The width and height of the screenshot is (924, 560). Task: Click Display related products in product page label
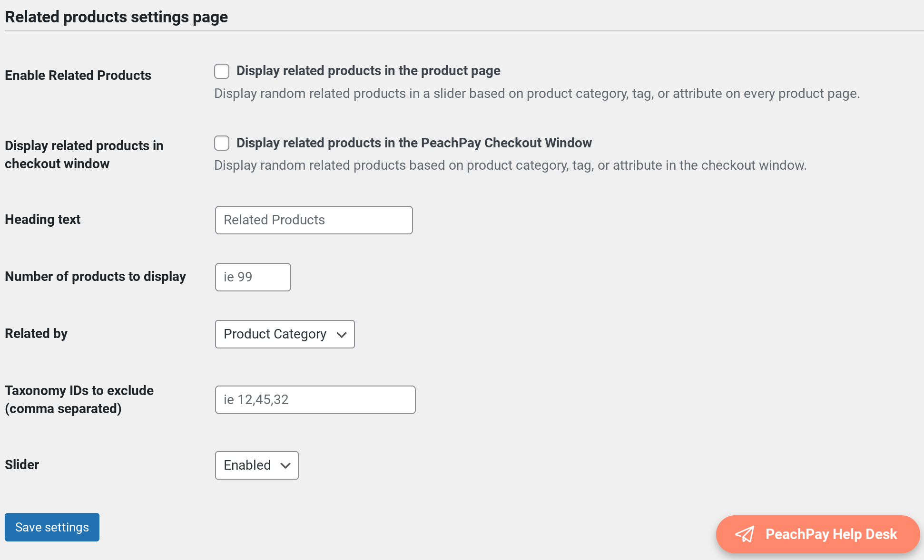(x=368, y=70)
